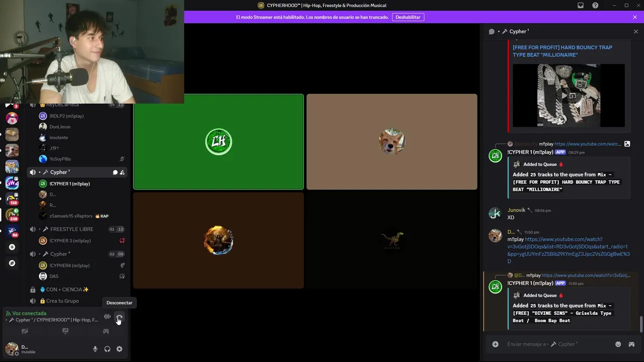This screenshot has height=362, width=644.
Task: Toggle microphone mute in user panel
Action: point(95,349)
